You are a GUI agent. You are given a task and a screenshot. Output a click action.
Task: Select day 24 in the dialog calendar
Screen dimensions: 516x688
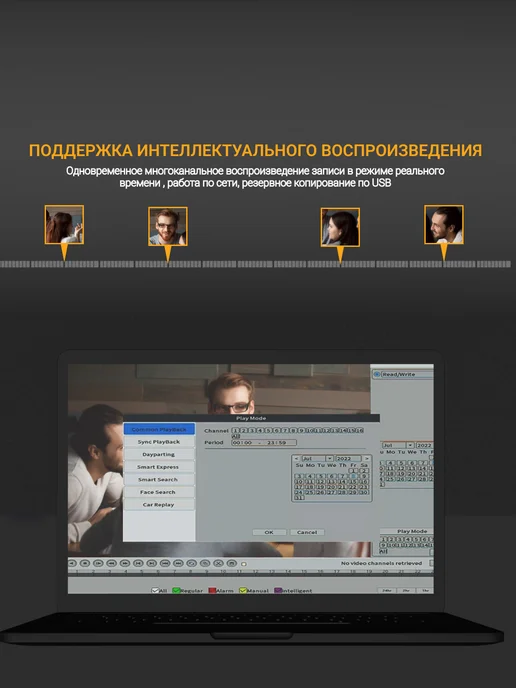coord(299,492)
